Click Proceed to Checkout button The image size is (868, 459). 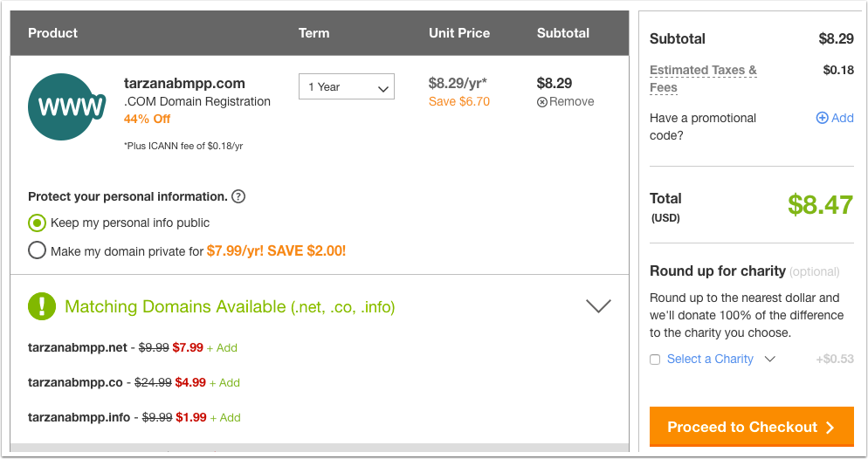751,427
